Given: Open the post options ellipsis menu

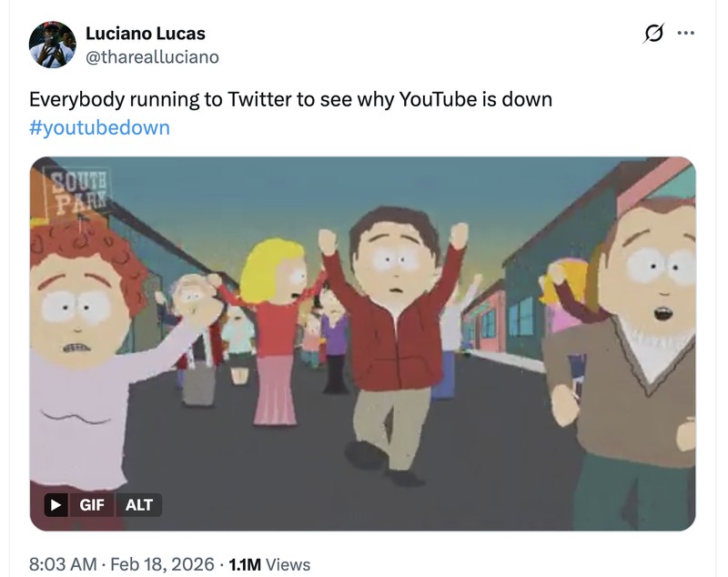Looking at the screenshot, I should tap(687, 33).
